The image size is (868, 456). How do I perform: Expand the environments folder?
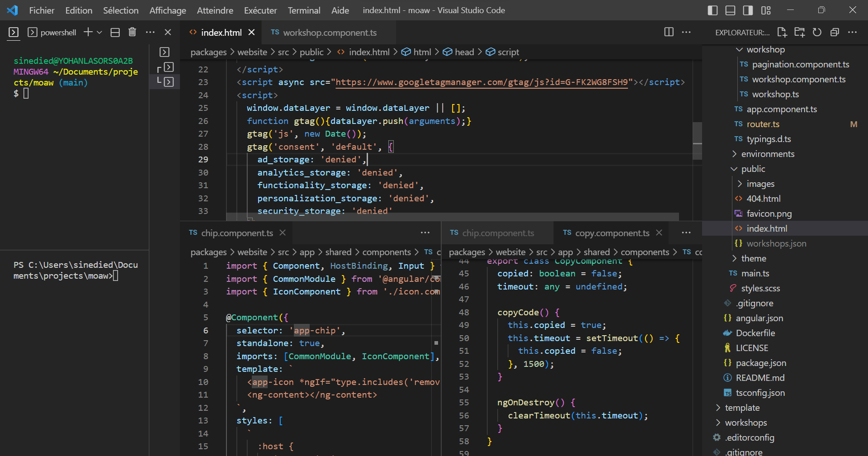767,154
